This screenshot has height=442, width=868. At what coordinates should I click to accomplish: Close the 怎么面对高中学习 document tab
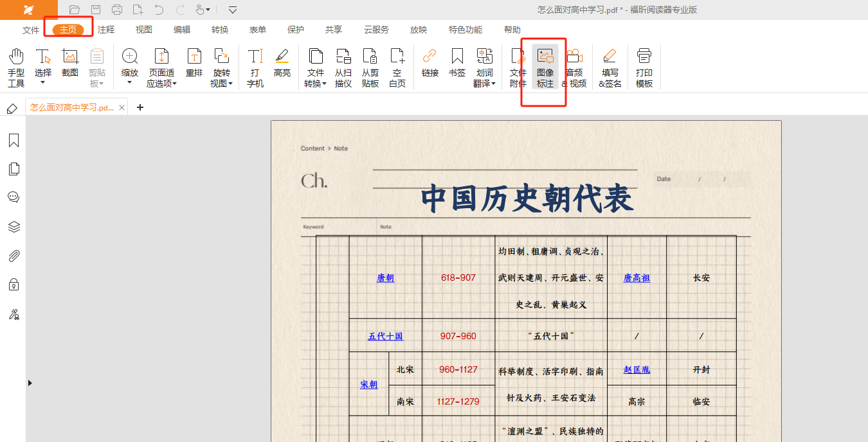[x=122, y=108]
